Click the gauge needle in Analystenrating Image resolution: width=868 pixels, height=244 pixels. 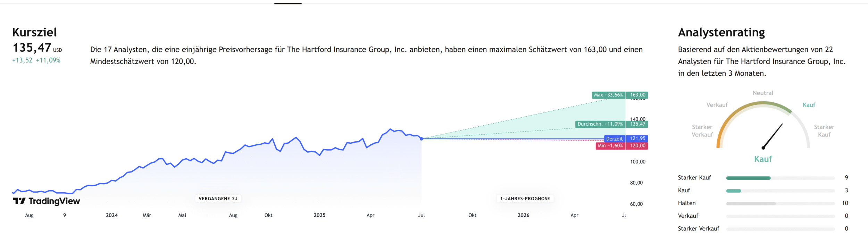(773, 135)
